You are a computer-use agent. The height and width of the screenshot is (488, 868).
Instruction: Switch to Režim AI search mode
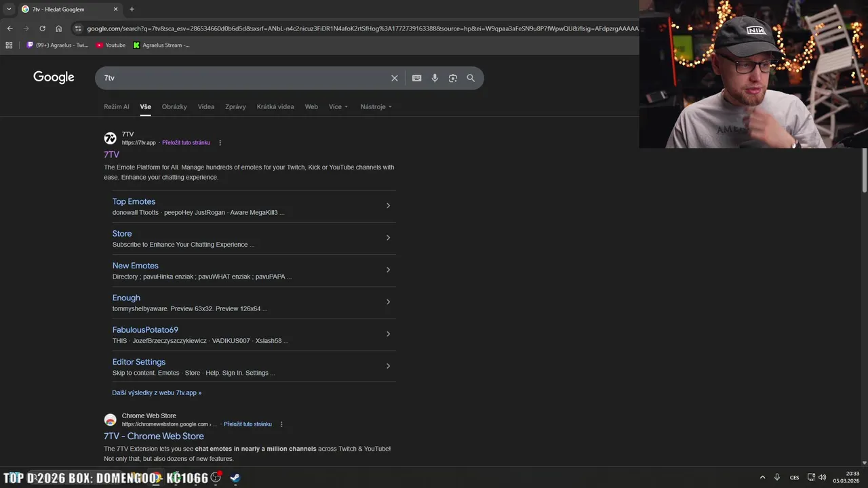(117, 106)
